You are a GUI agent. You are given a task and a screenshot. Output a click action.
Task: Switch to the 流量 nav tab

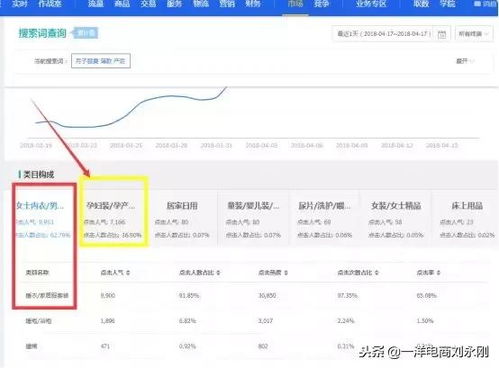pyautogui.click(x=95, y=4)
